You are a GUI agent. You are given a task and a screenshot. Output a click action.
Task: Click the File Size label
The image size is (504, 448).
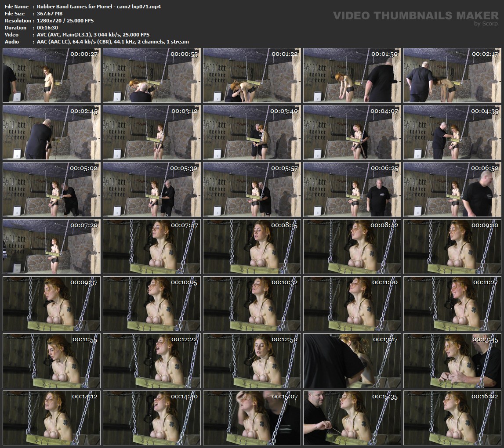(15, 14)
